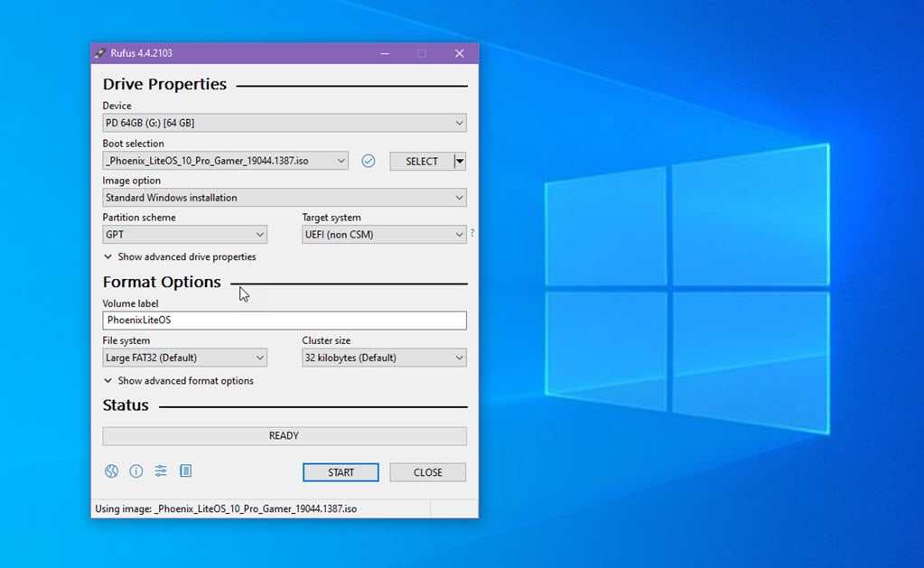Screen dimensions: 924x568
Task: Click the 'Format Options' heading
Action: click(162, 282)
